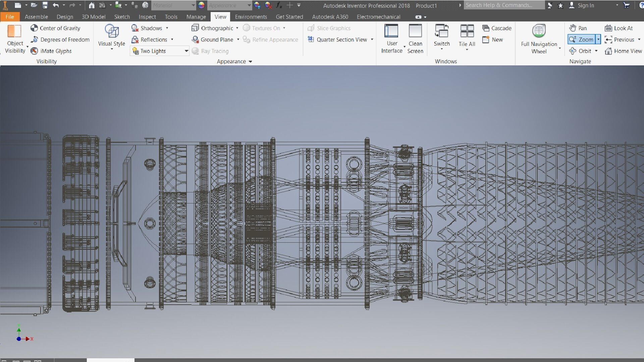
Task: Click the Home View icon
Action: (x=608, y=51)
